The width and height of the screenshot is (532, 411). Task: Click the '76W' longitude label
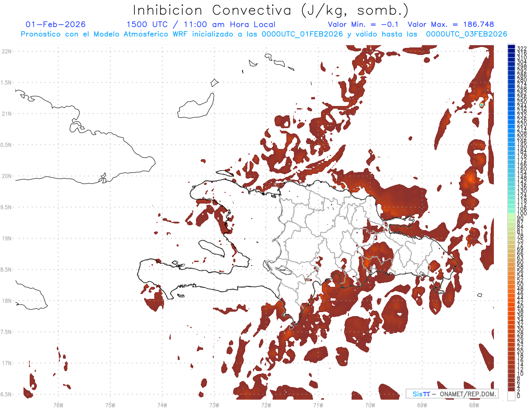(58, 405)
